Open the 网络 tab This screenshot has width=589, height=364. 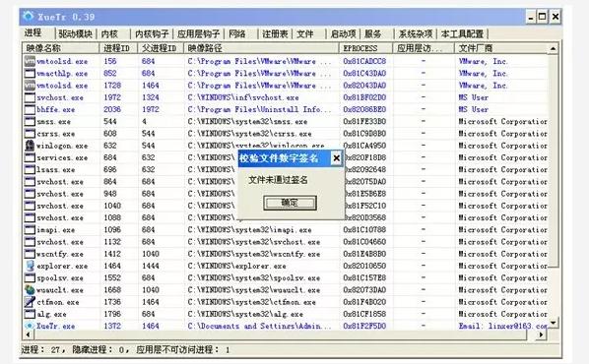237,33
